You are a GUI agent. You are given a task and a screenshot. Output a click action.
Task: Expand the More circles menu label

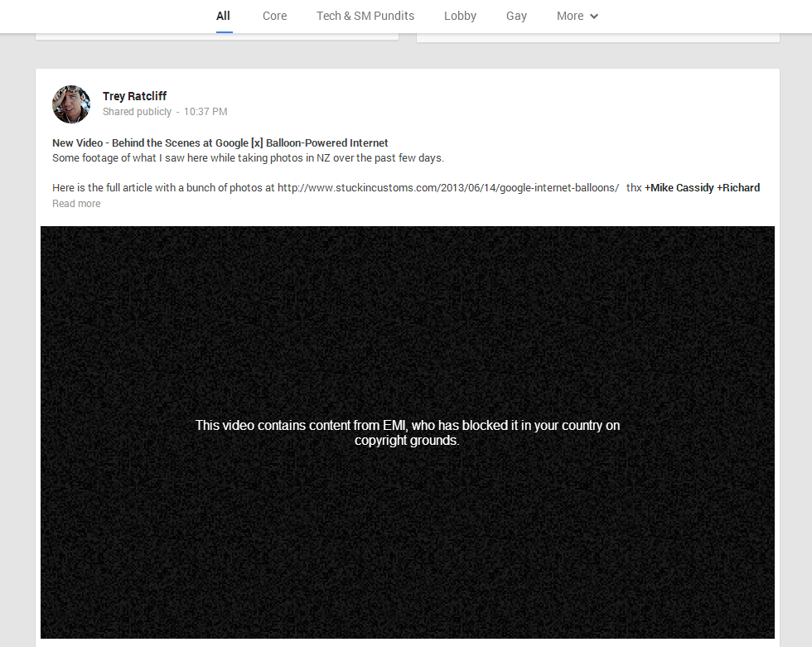[x=570, y=16]
